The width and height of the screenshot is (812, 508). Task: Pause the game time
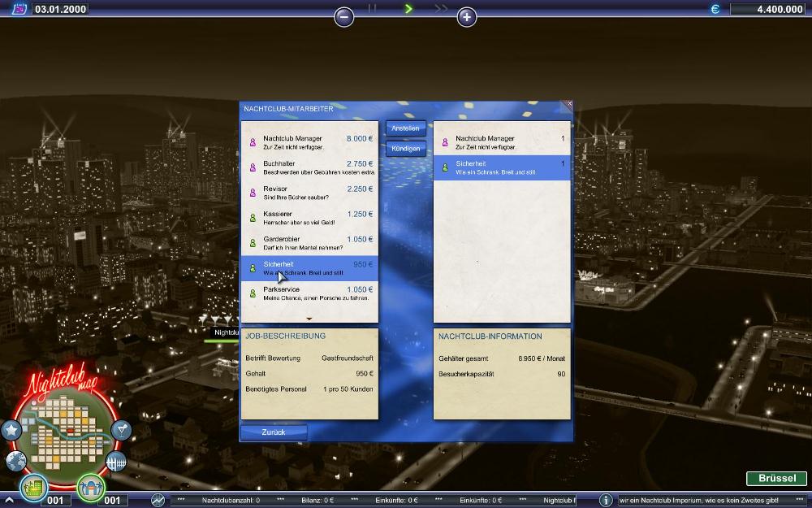(373, 9)
